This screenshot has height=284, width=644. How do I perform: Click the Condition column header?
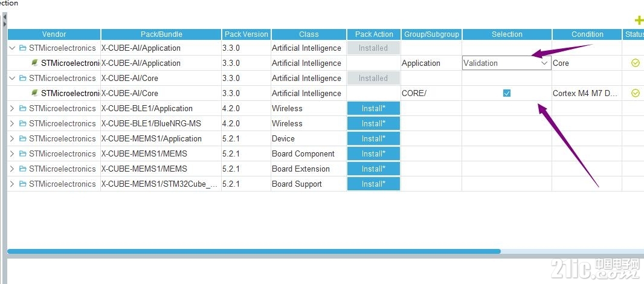click(x=587, y=34)
